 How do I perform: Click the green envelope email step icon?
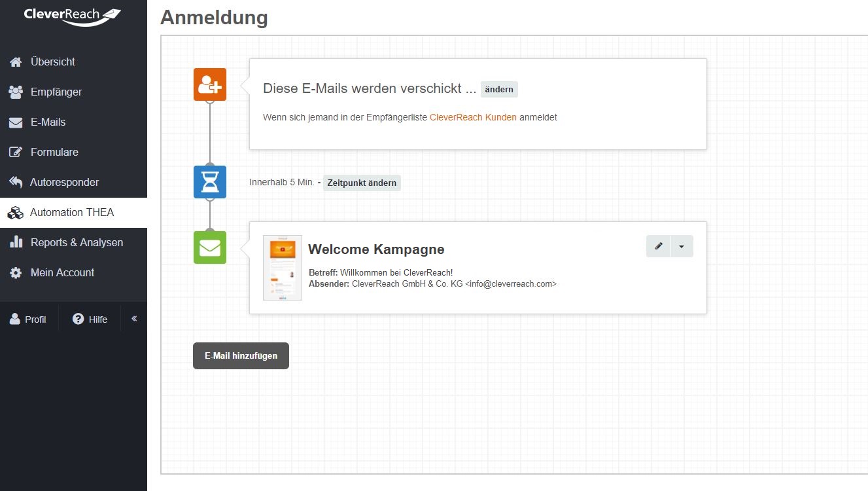point(210,247)
